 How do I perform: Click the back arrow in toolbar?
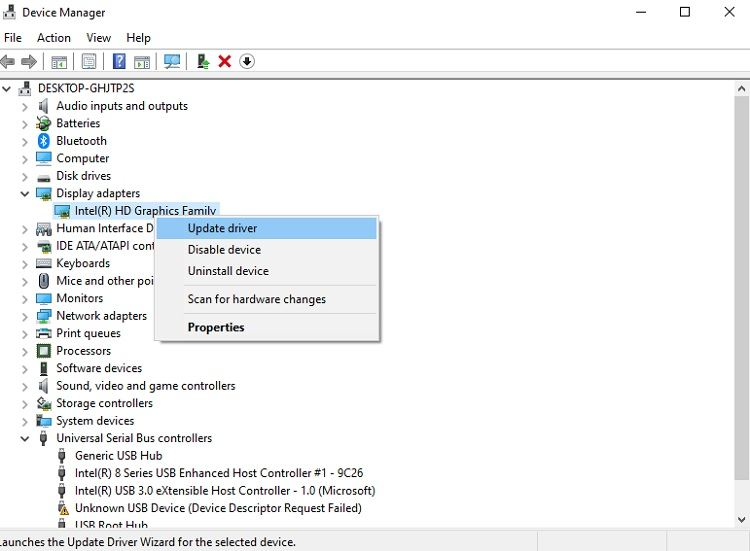pyautogui.click(x=8, y=62)
